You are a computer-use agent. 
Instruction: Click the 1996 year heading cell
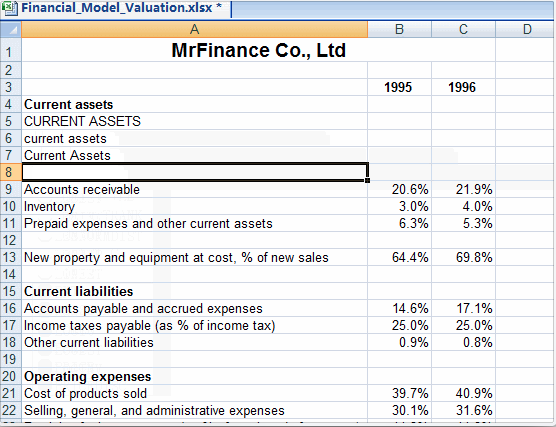(463, 87)
